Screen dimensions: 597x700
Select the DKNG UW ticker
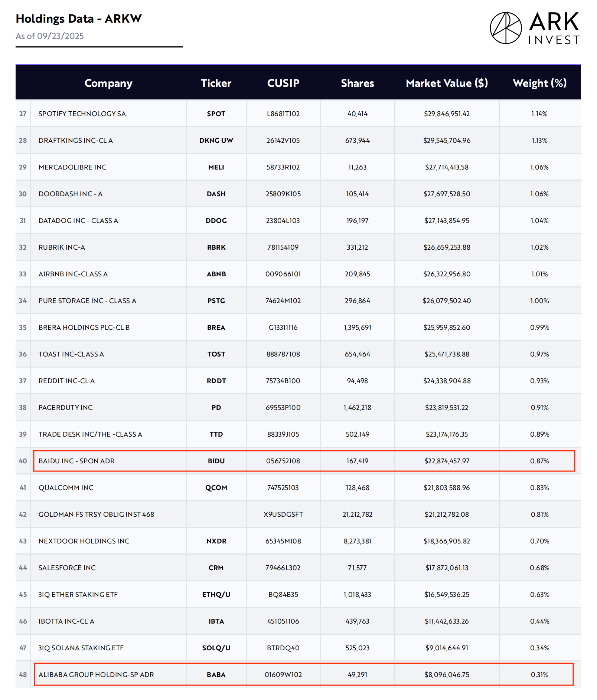(216, 141)
